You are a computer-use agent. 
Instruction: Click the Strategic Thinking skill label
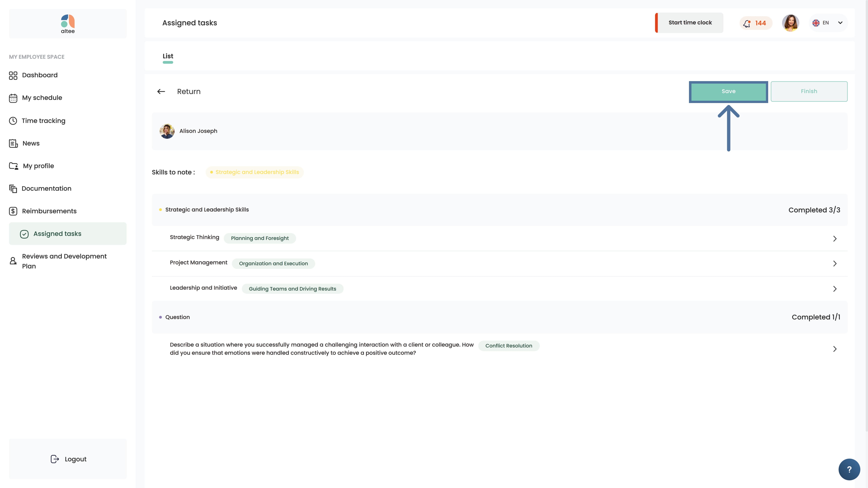click(x=194, y=237)
